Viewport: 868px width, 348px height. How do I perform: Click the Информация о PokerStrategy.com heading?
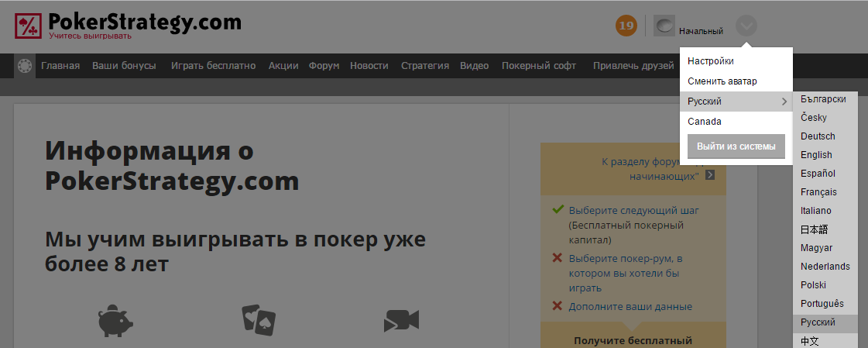172,165
